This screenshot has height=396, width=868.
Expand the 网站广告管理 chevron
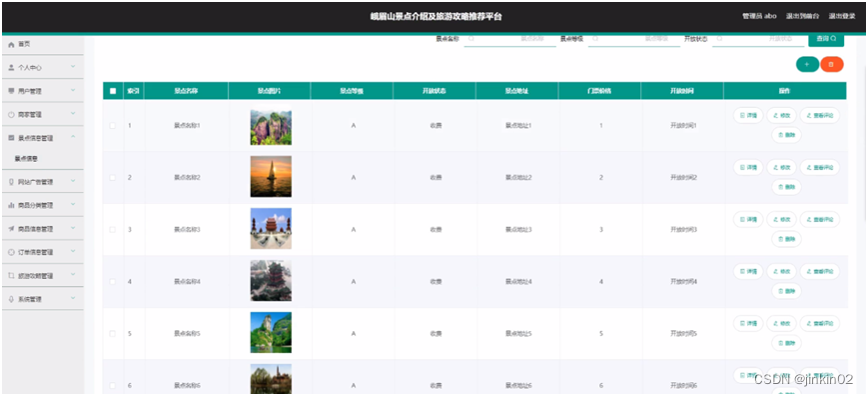click(73, 181)
